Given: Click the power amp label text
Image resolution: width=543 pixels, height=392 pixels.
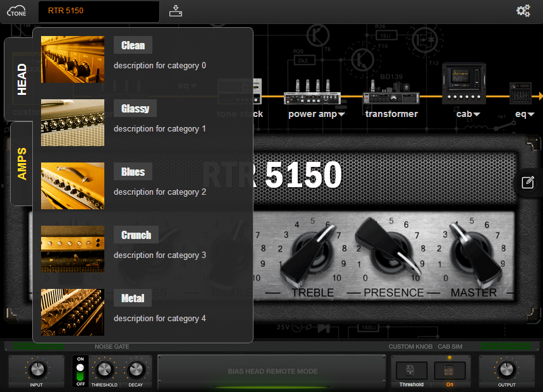Looking at the screenshot, I should pyautogui.click(x=312, y=114).
